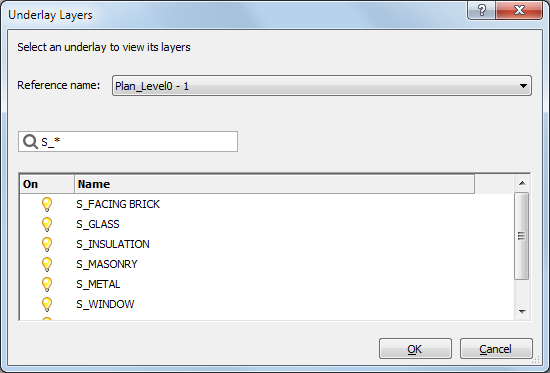Select the S_MASONRY layer name
Viewport: 550px width, 373px height.
point(107,264)
